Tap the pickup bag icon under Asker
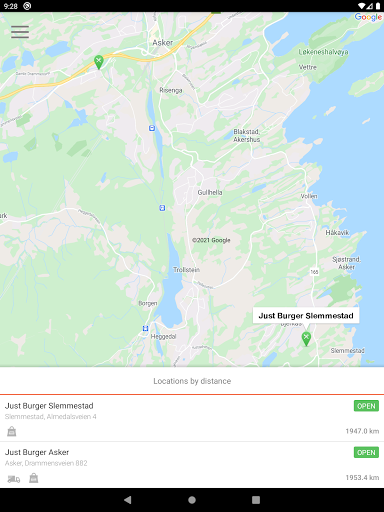The image size is (384, 512). 33,478
